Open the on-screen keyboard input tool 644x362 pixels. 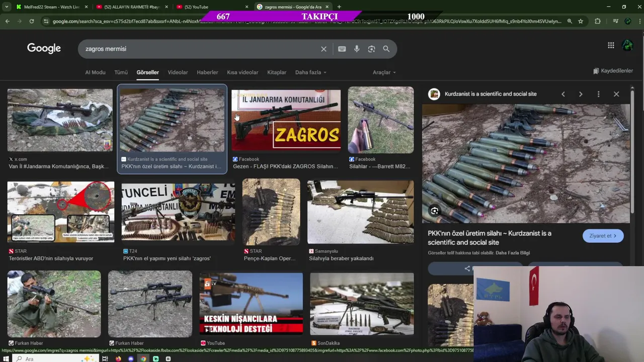coord(342,49)
